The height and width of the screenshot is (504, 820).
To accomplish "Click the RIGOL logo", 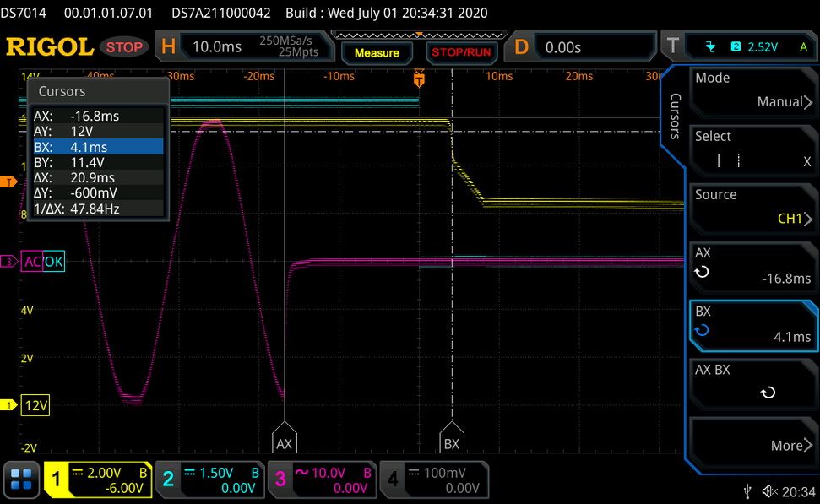I will 50,47.
